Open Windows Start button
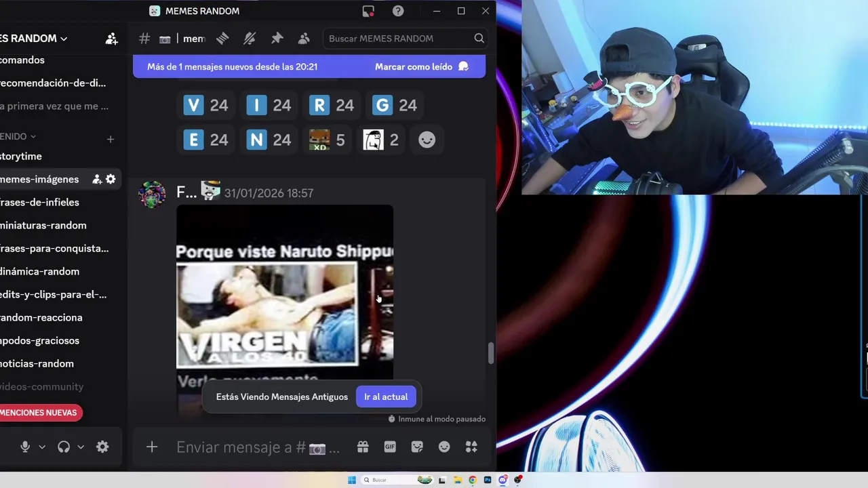 (351, 480)
